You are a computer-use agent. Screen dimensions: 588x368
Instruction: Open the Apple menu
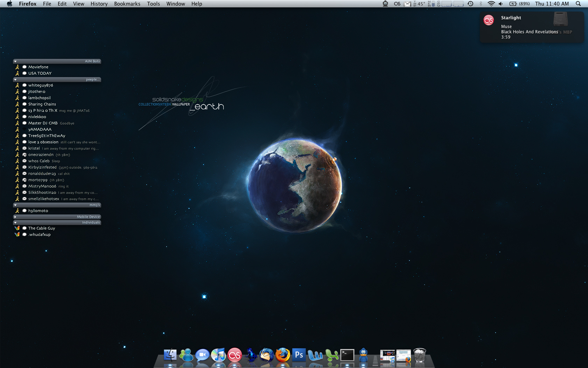tap(9, 4)
